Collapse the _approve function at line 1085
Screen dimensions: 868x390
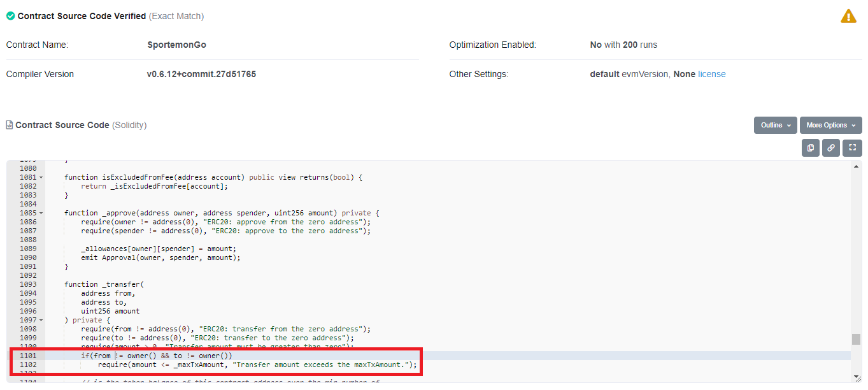click(41, 213)
